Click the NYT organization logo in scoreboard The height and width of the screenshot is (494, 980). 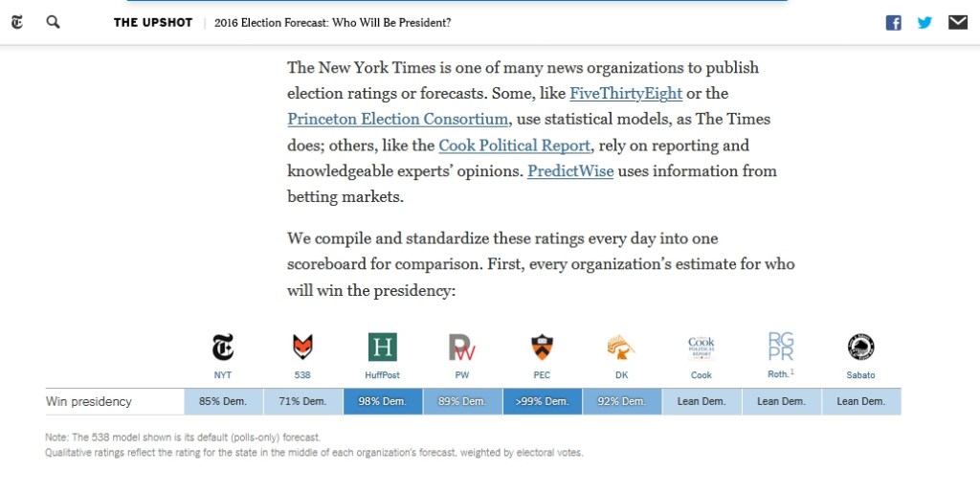pos(223,347)
